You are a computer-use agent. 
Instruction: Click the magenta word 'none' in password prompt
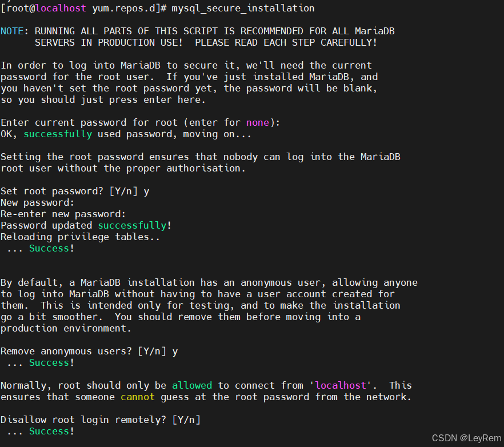click(x=258, y=122)
